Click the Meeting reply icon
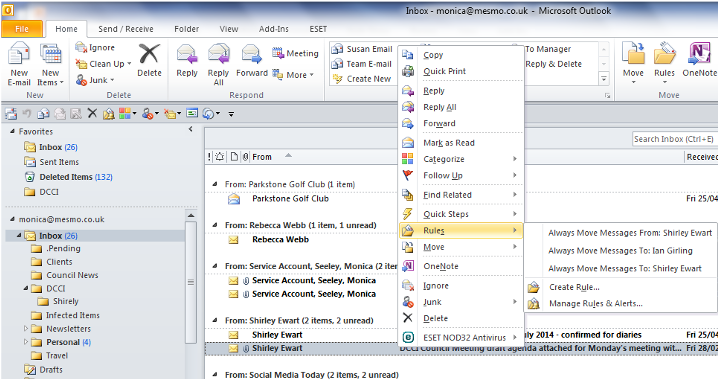This screenshot has width=718, height=379. (x=278, y=53)
